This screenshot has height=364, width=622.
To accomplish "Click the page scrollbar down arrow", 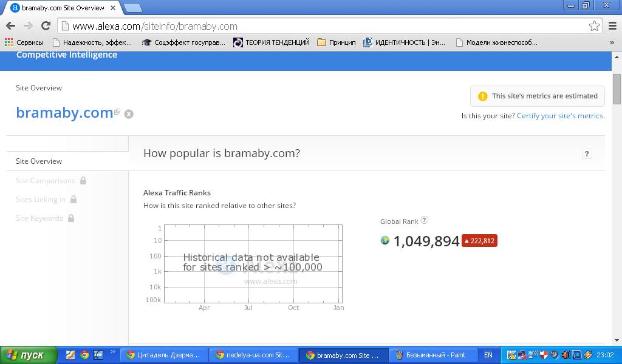I will [617, 340].
